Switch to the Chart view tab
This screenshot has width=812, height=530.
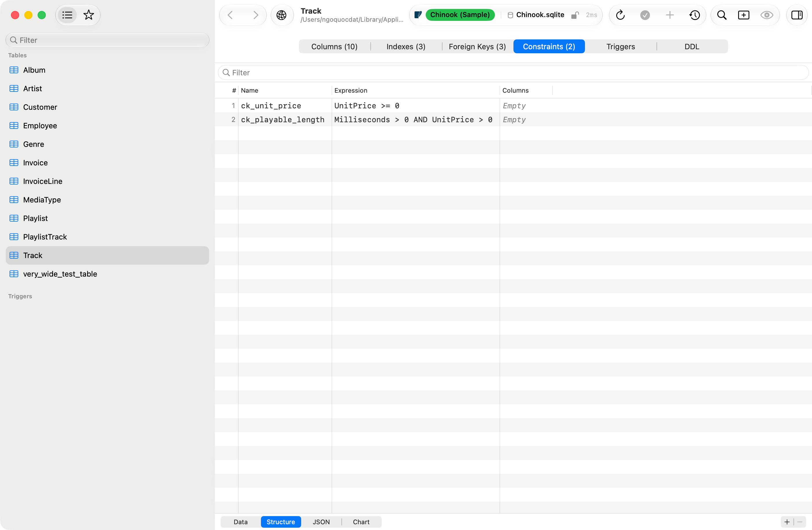pyautogui.click(x=361, y=522)
